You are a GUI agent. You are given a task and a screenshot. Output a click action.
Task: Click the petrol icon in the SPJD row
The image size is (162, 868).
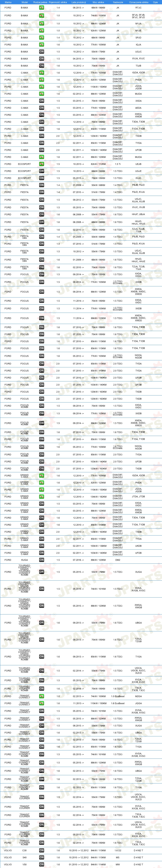click(41, 38)
